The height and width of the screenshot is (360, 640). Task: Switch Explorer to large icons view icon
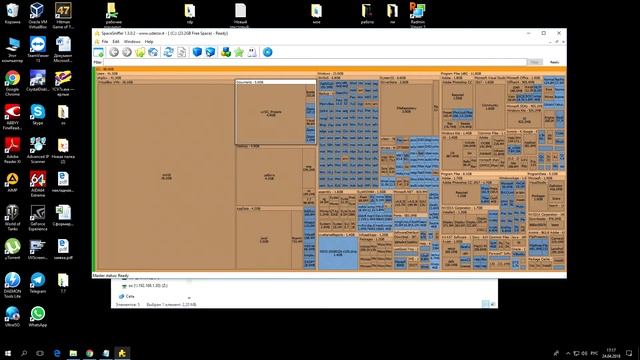493,304
